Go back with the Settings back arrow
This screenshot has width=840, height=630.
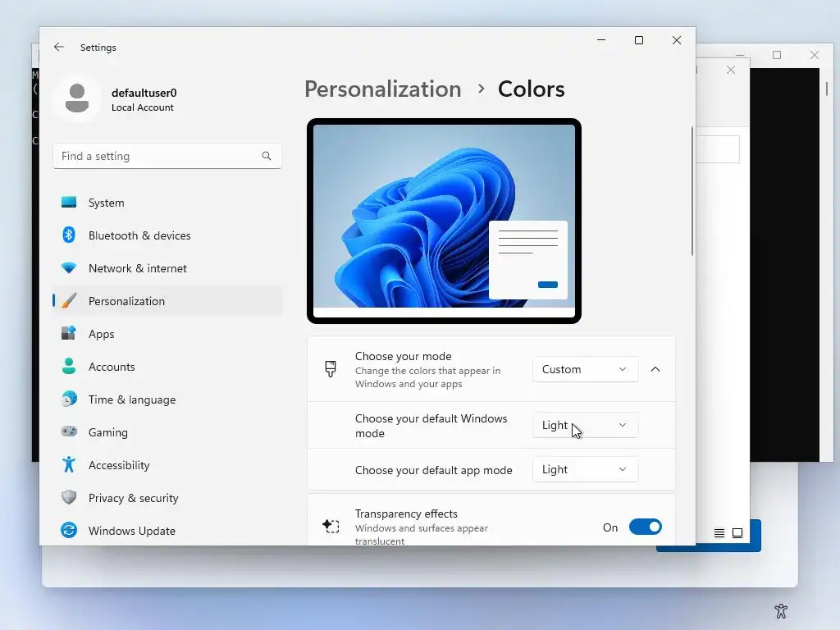click(x=59, y=47)
